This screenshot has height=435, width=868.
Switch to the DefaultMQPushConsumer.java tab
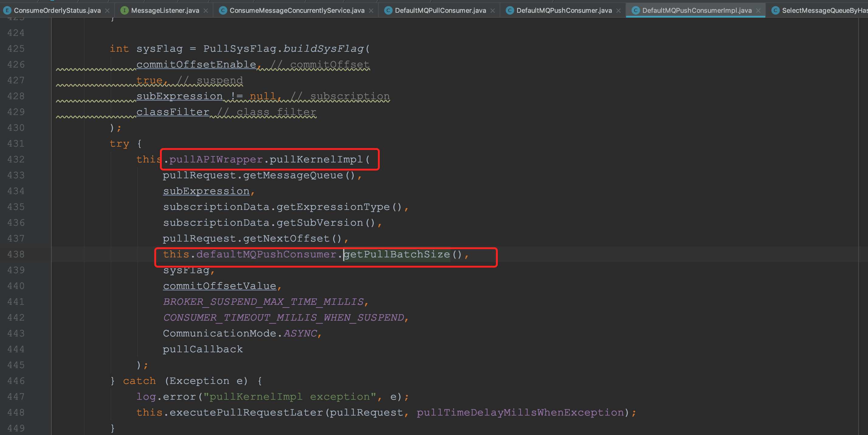[x=564, y=10]
